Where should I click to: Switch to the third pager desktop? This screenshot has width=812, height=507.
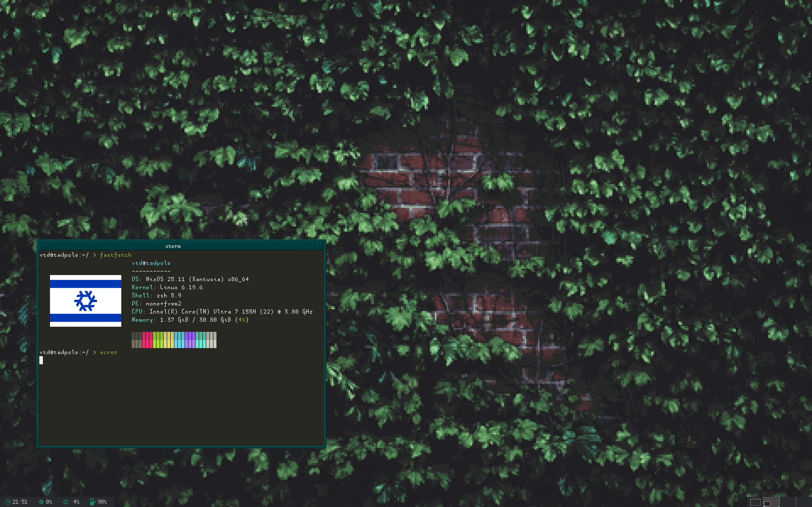[787, 502]
